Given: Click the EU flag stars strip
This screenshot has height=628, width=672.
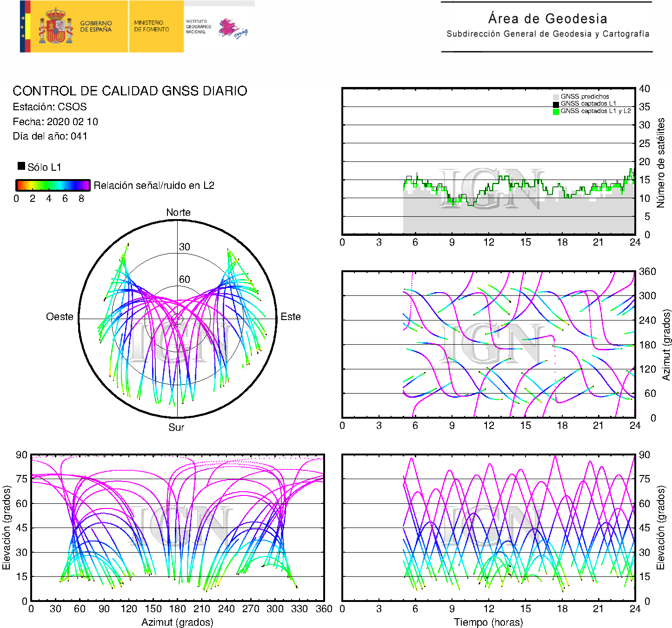Looking at the screenshot, I should pos(22,27).
